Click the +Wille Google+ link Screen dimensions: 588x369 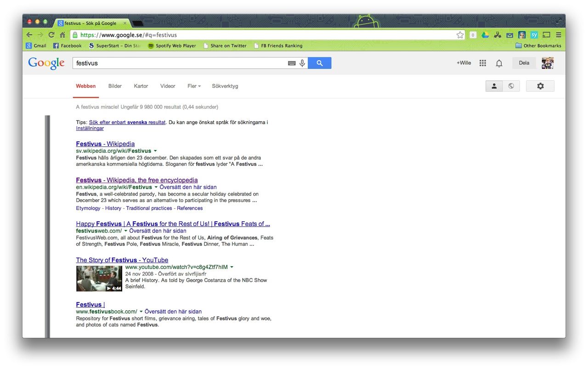(464, 63)
